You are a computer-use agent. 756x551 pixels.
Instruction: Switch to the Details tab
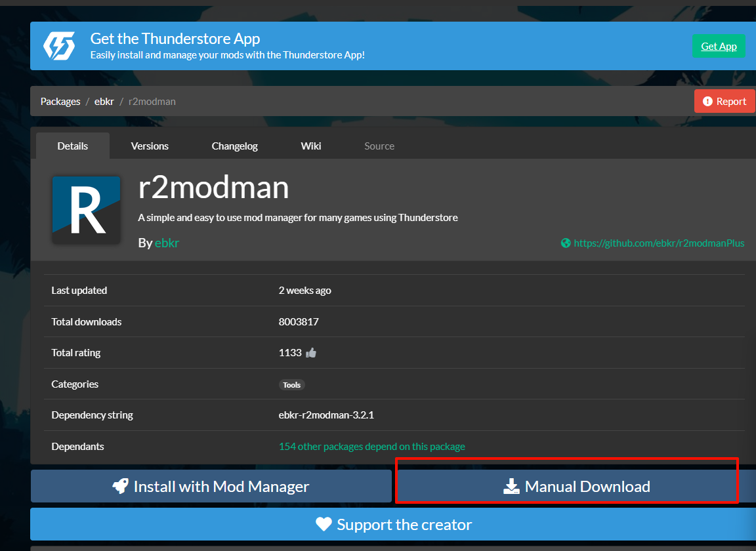73,146
